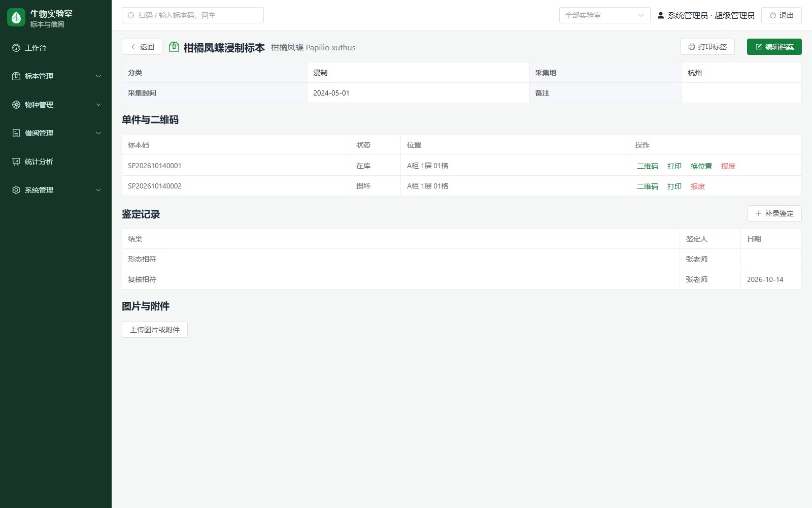Click specimen code SP202610140002
The height and width of the screenshot is (508, 812).
tap(155, 186)
